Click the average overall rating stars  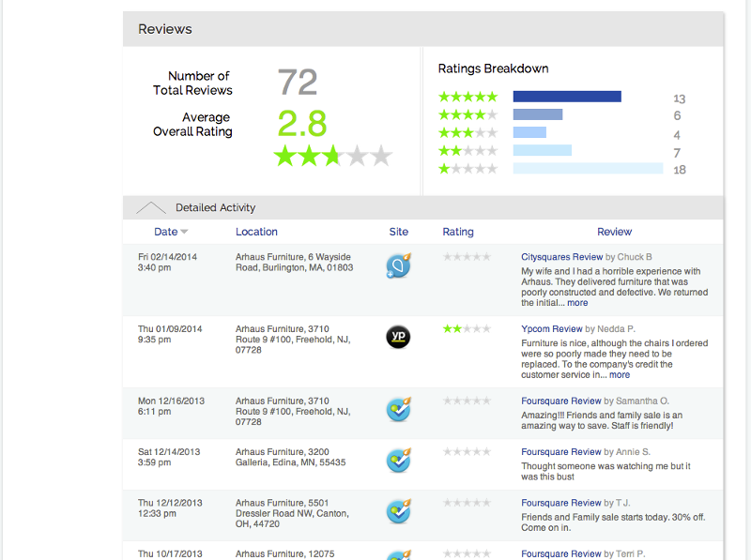[332, 157]
